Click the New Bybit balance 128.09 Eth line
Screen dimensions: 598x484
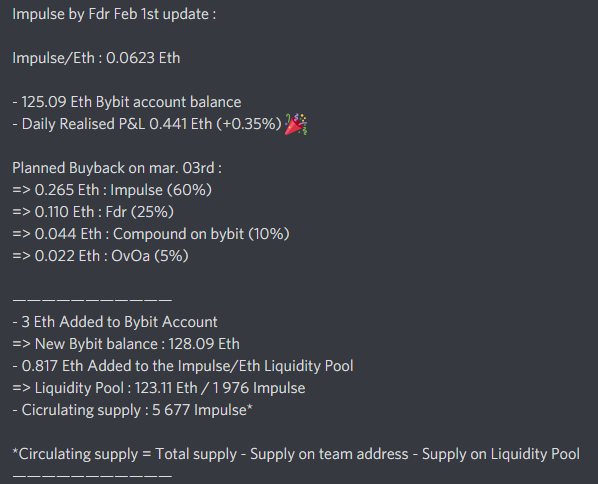point(126,344)
